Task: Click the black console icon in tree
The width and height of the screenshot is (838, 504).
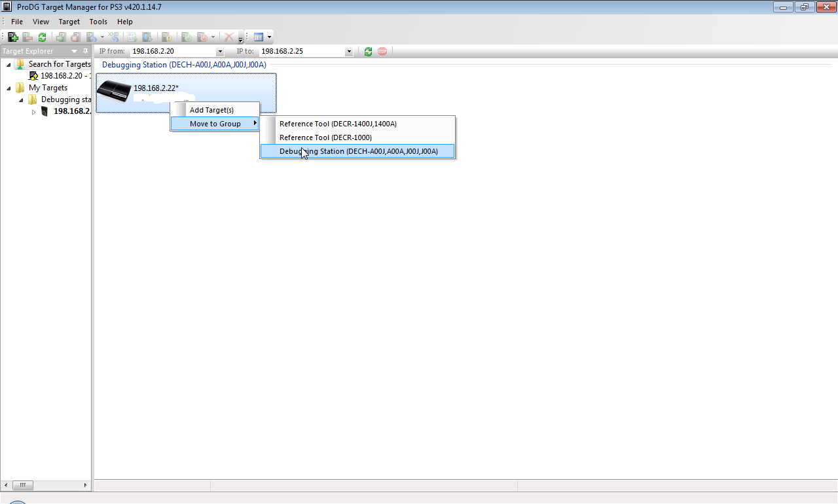Action: pos(45,111)
